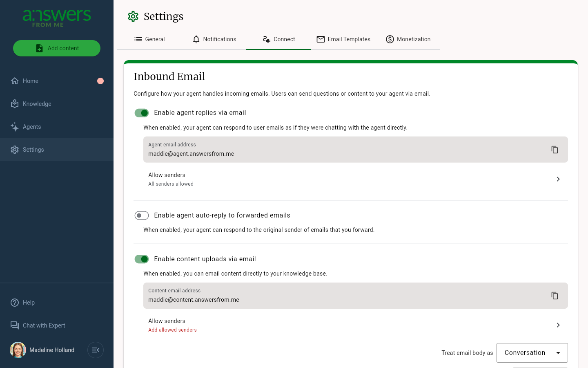Switch to the General tab
588x368 pixels.
pyautogui.click(x=149, y=39)
